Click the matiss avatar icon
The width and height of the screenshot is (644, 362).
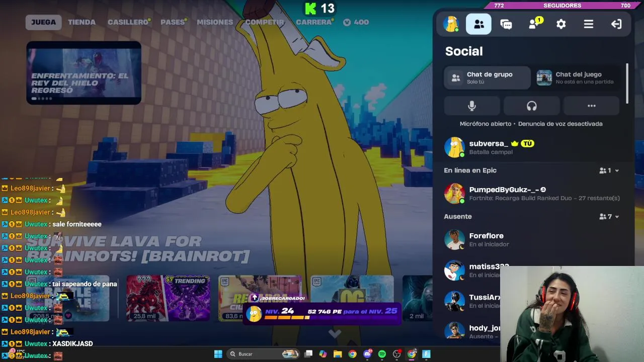click(454, 270)
